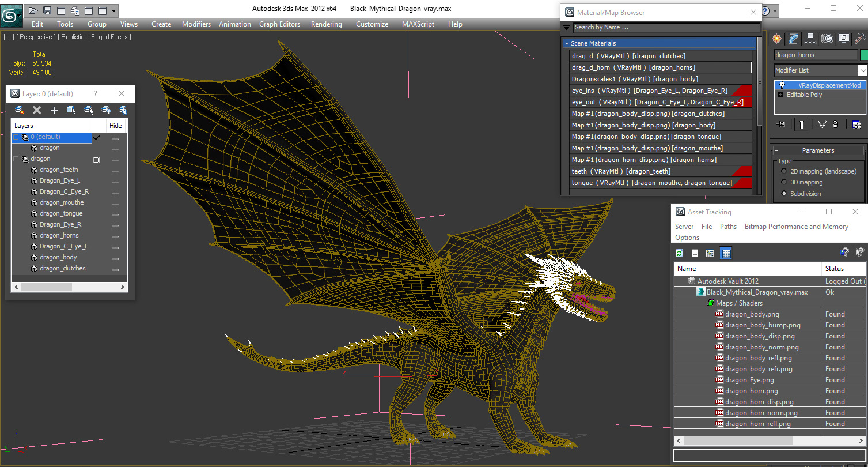
Task: Open Quick Access toolbar dropdown arrow
Action: click(114, 10)
